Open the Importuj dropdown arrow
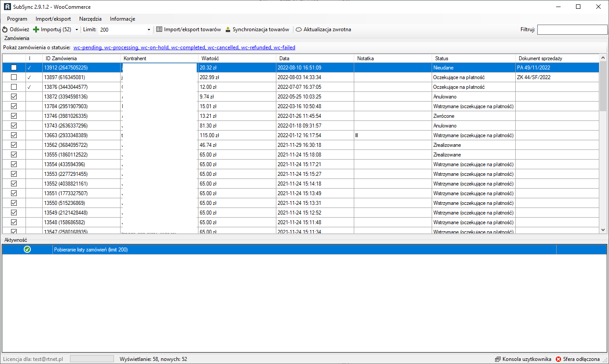609x364 pixels. tap(77, 30)
